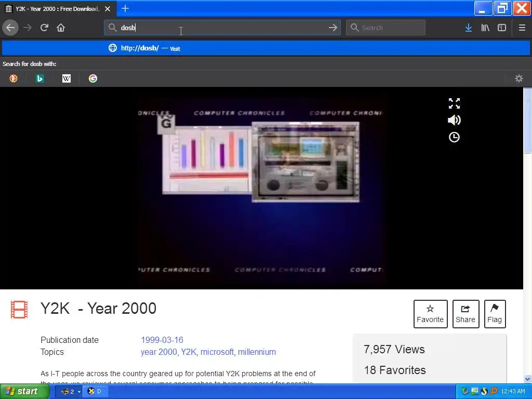Screen dimensions: 532x399
Task: Mute the video volume
Action: [x=454, y=120]
